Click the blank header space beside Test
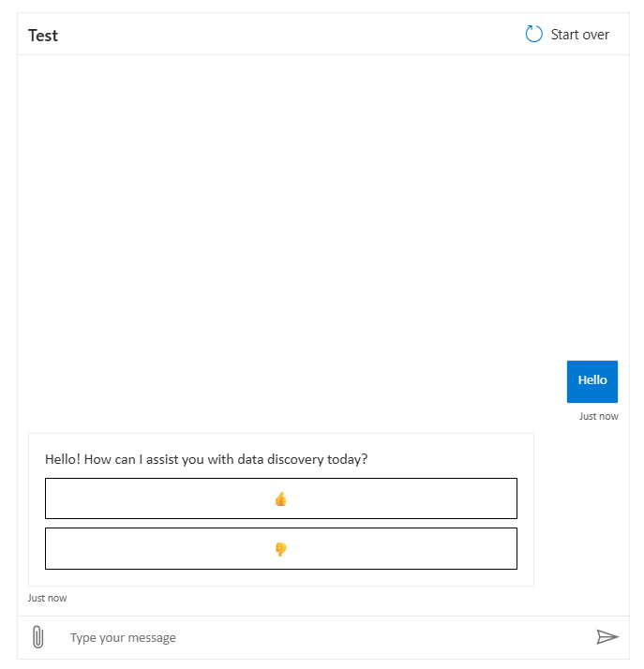This screenshot has height=669, width=644. point(281,36)
